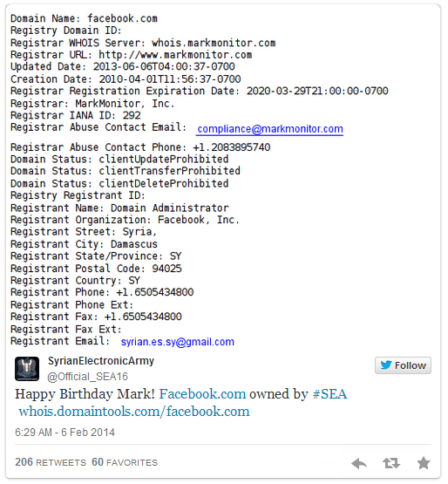Click the reply arrow icon
The image size is (448, 484).
[359, 463]
